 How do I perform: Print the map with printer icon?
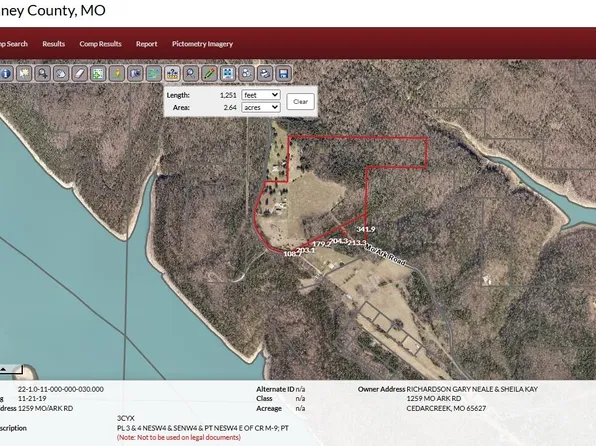(265, 73)
